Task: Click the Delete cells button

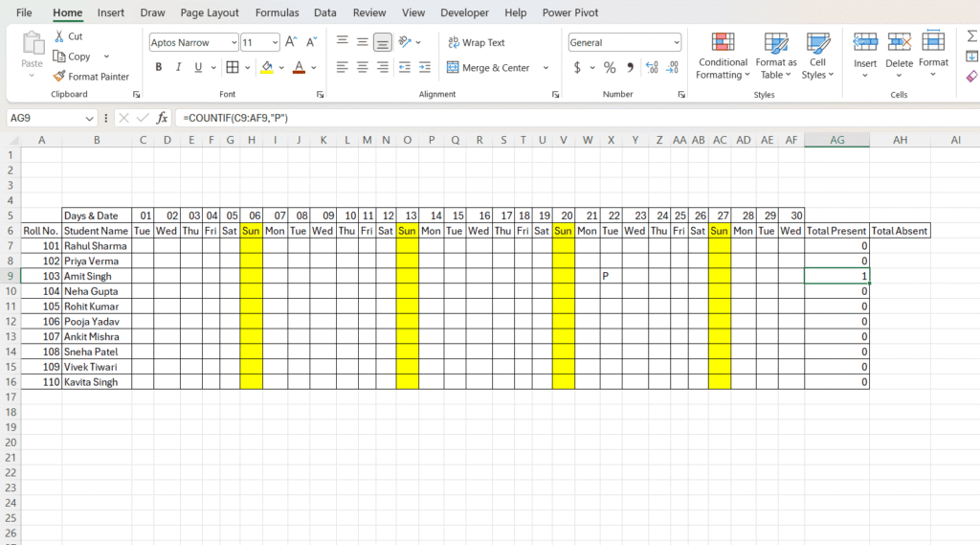Action: point(899,55)
